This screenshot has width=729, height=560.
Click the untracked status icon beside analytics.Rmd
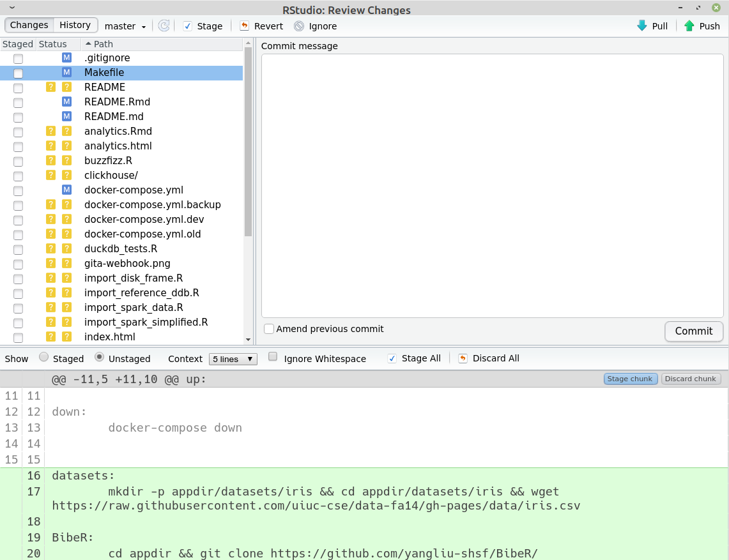pyautogui.click(x=66, y=131)
